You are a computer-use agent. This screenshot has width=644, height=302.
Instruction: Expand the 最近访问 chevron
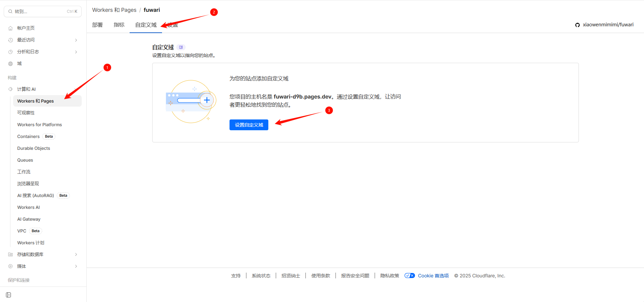tap(76, 40)
